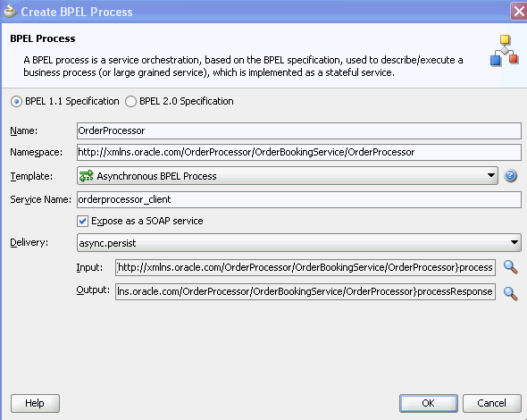Click the OK button
This screenshot has height=420, width=527.
click(428, 403)
